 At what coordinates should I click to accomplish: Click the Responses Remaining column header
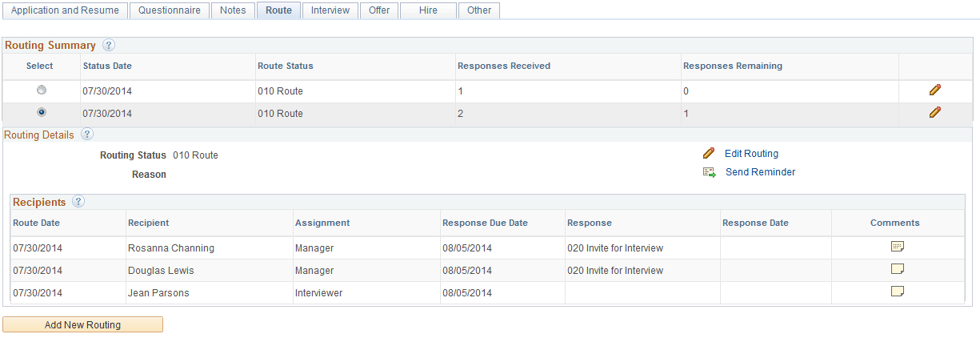coord(732,66)
